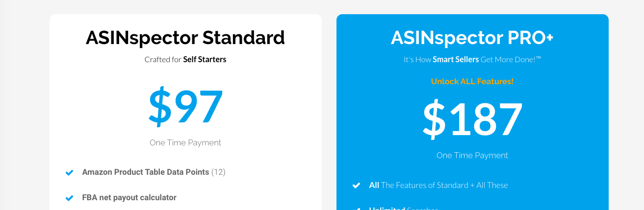Select the $187 PRO+ price
The width and height of the screenshot is (644, 210).
point(472,119)
